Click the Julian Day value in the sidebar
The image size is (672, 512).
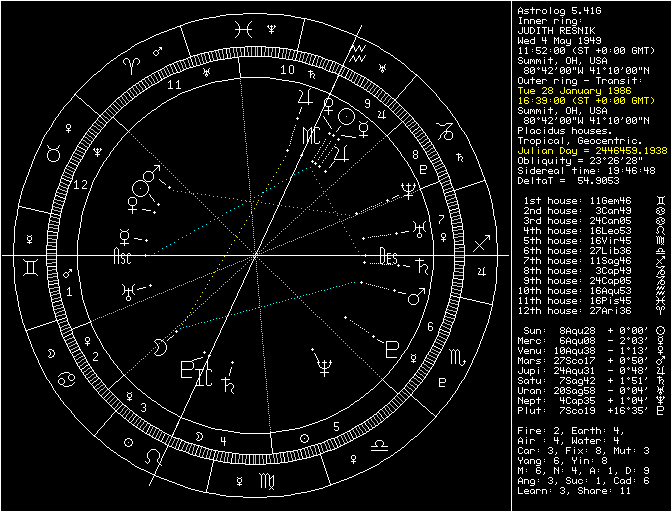coord(591,149)
